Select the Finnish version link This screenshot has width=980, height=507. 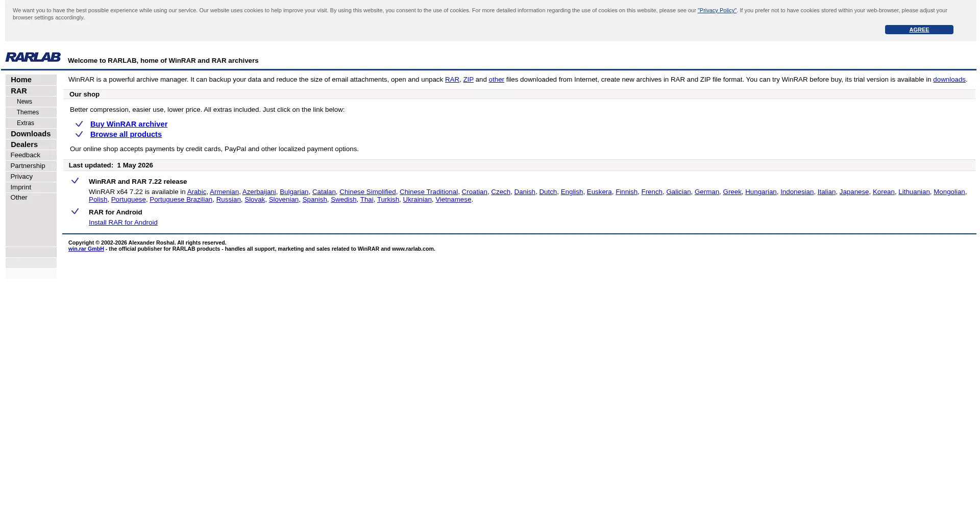(x=626, y=192)
